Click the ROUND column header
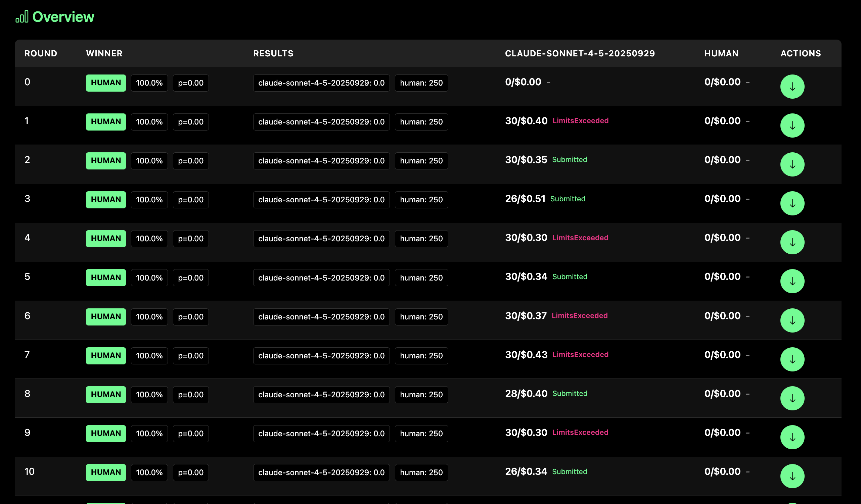861x504 pixels. [x=41, y=53]
